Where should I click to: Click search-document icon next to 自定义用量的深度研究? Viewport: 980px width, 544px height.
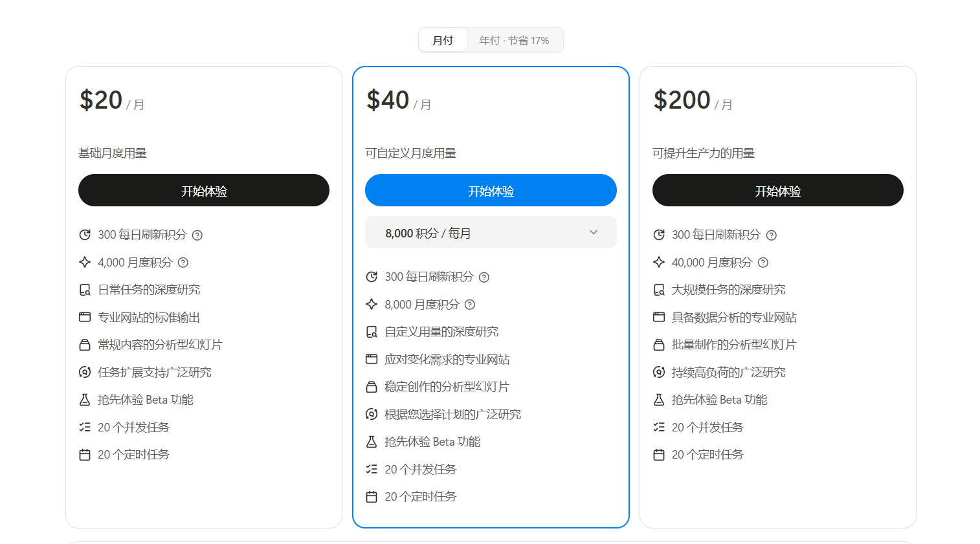(x=372, y=332)
